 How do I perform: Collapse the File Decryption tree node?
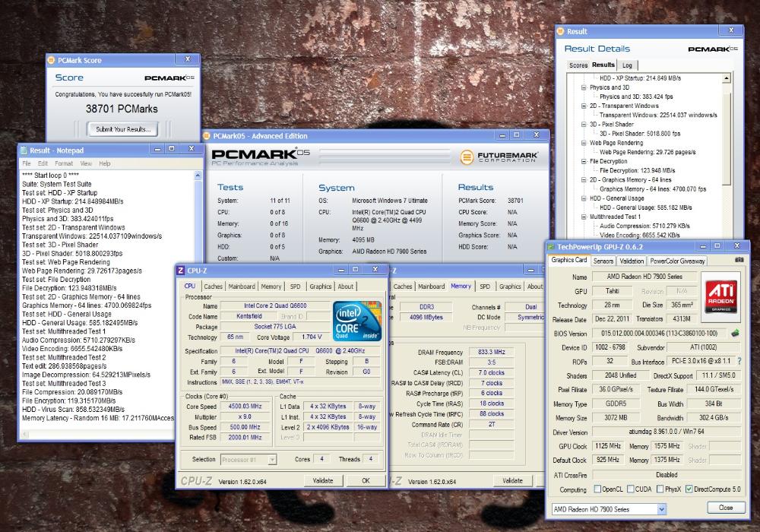[584, 161]
